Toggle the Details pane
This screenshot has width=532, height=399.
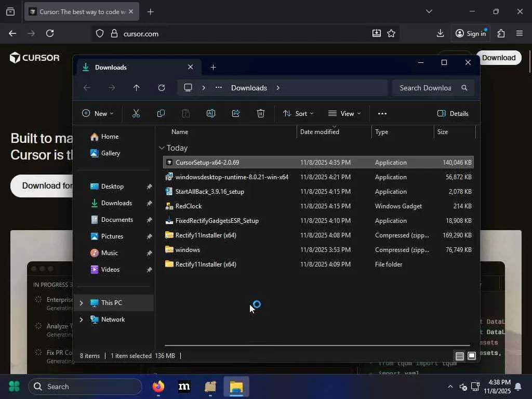pos(453,113)
